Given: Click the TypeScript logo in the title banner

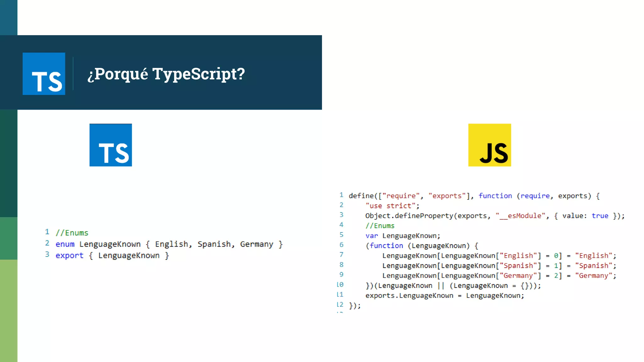Looking at the screenshot, I should coord(44,74).
